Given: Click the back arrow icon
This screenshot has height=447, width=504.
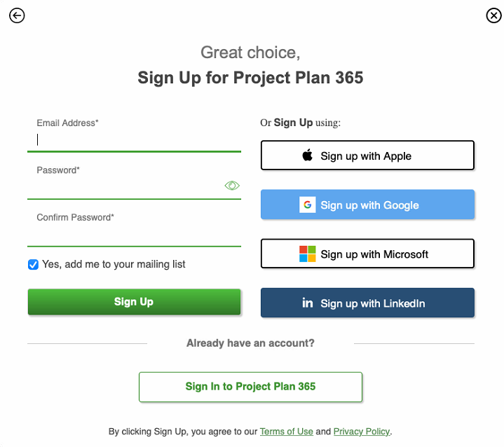Looking at the screenshot, I should click(x=17, y=15).
